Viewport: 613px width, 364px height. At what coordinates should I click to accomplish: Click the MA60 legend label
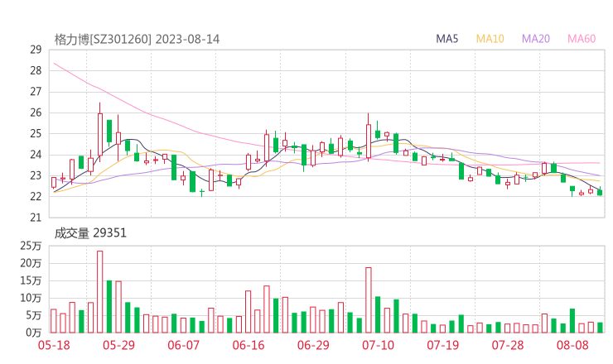tap(582, 39)
